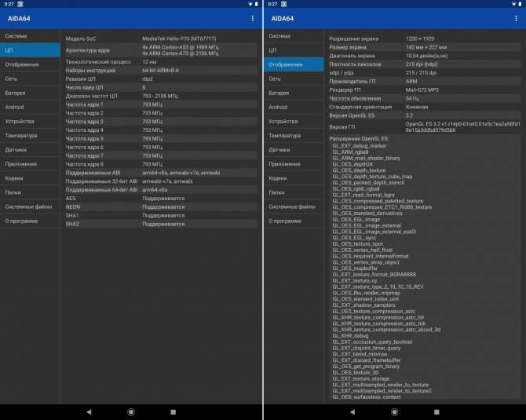
Task: Tap the Разрешение экрана row
Action: pos(424,38)
